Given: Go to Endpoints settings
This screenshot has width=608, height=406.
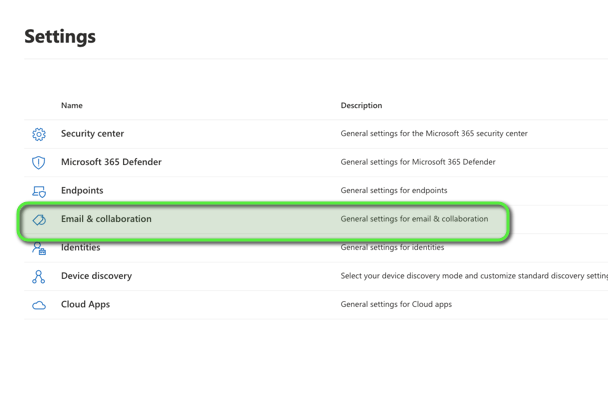Looking at the screenshot, I should [82, 190].
